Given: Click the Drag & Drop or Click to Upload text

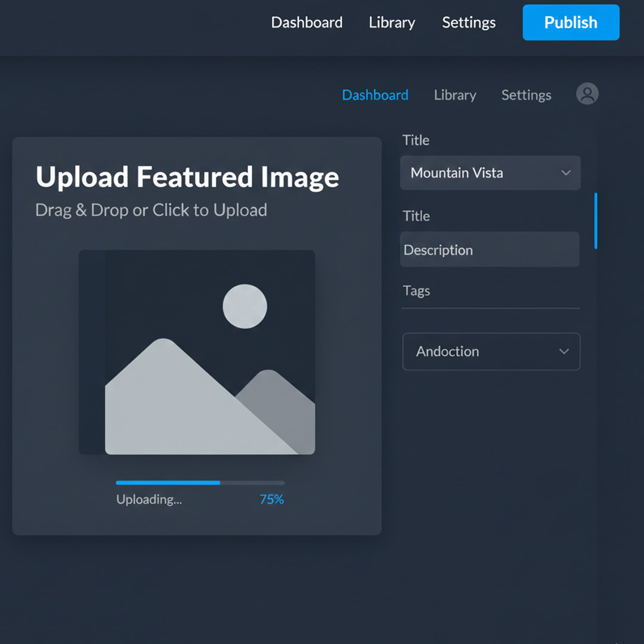Looking at the screenshot, I should pos(151,210).
